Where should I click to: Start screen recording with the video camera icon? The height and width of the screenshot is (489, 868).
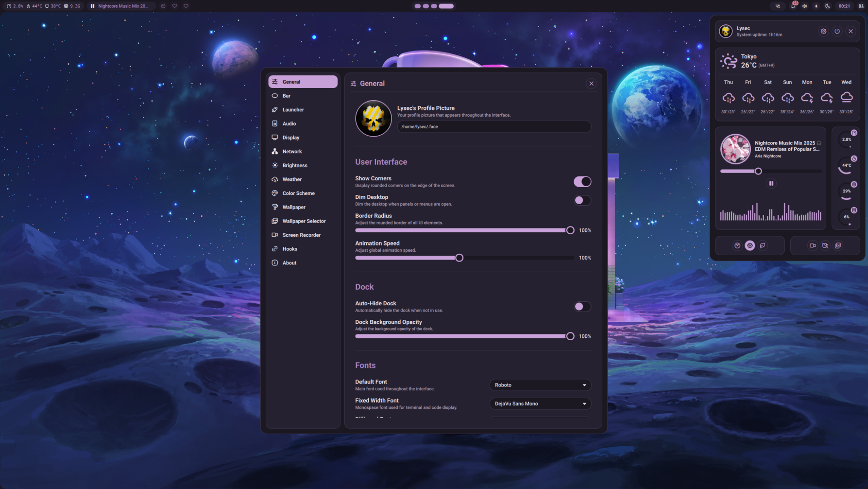pos(813,246)
